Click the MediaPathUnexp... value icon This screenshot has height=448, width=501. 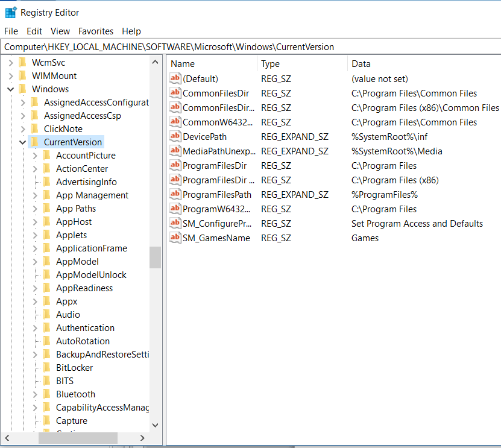coord(175,151)
